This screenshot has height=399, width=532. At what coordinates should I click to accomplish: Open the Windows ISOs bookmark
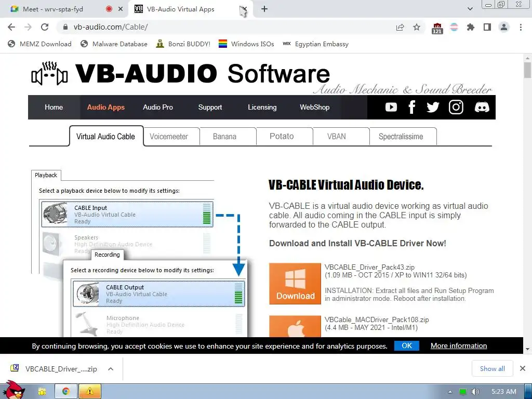tap(246, 44)
